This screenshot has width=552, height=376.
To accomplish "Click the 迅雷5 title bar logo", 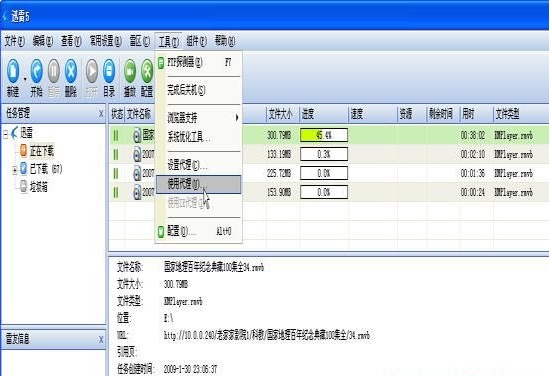I will tap(5, 17).
